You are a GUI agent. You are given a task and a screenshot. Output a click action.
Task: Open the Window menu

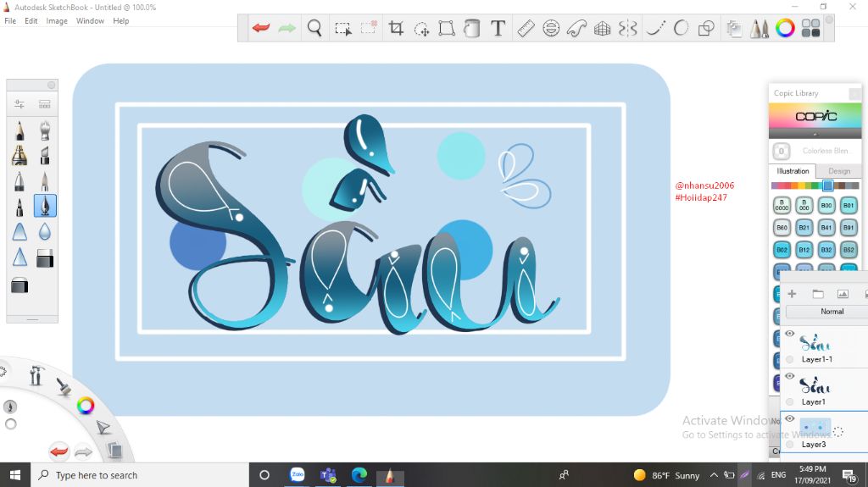pyautogui.click(x=90, y=21)
